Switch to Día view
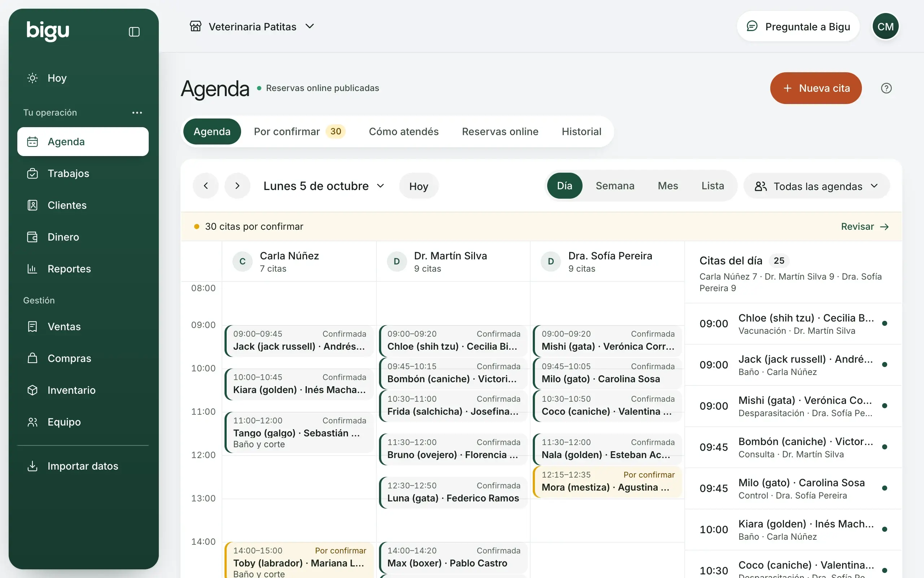924x578 pixels. pos(565,186)
